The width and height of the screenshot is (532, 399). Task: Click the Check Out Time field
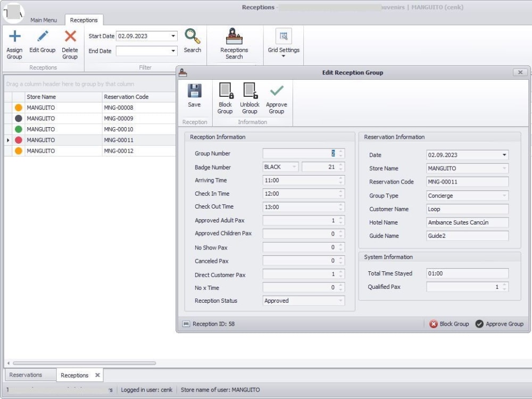point(303,207)
